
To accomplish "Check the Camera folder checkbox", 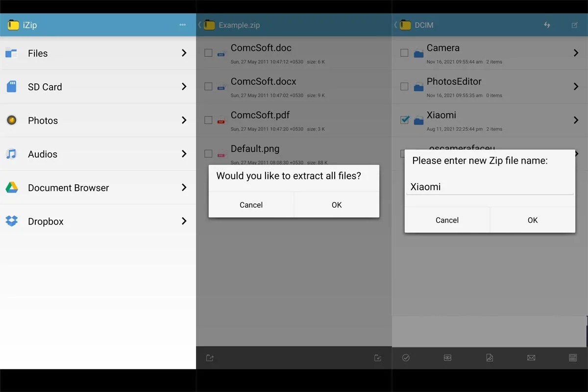I will click(404, 53).
